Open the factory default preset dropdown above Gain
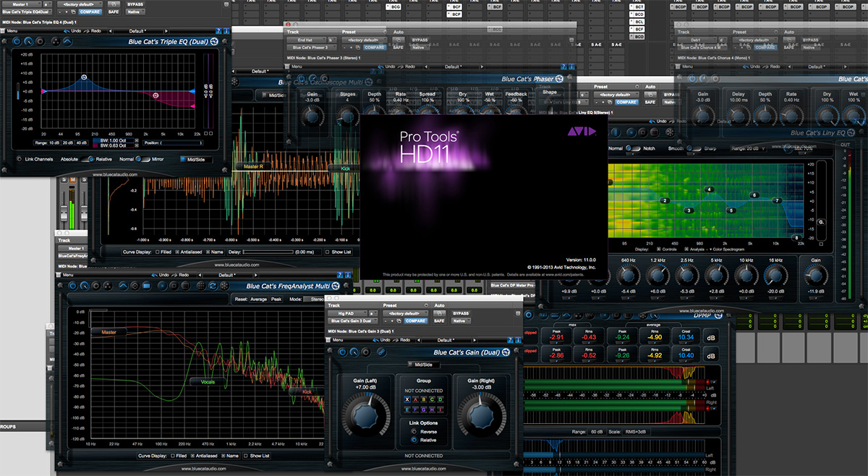868x476 pixels. point(404,313)
